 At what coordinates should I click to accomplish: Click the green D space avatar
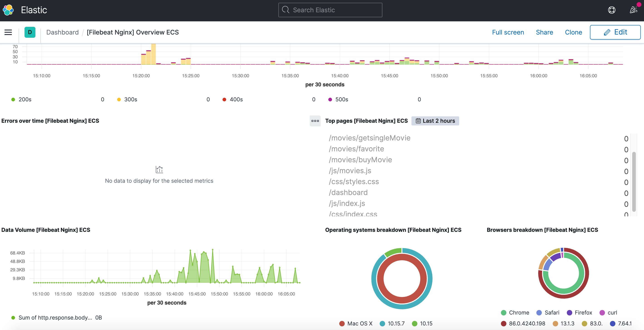30,32
